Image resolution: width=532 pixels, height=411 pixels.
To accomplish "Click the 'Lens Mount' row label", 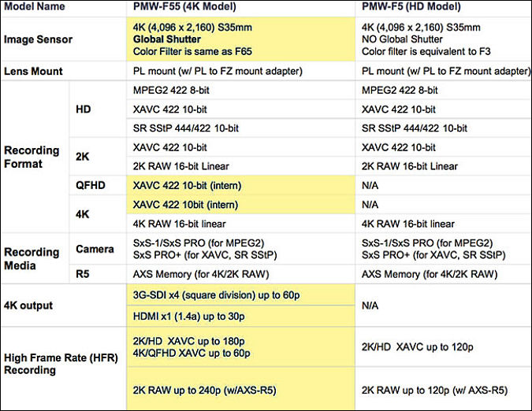I will click(x=33, y=71).
